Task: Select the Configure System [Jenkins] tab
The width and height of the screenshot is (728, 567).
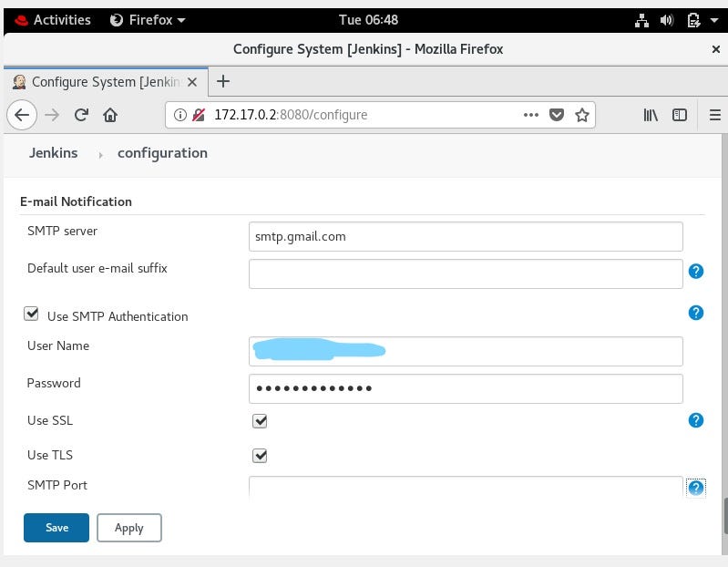Action: [x=106, y=82]
